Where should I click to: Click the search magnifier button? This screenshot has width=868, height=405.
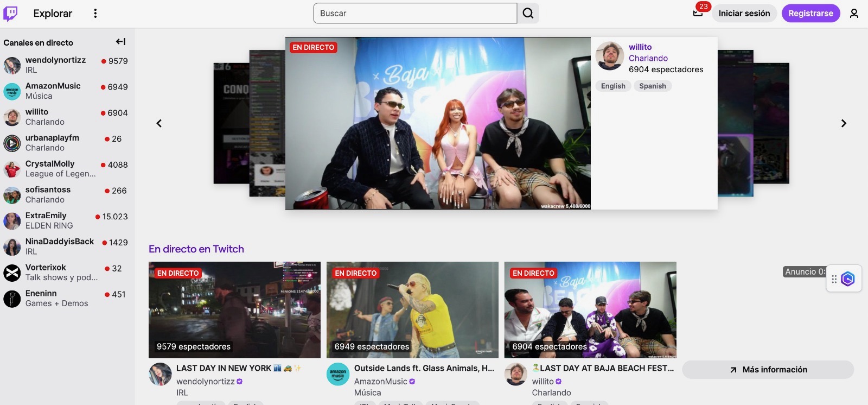click(528, 13)
